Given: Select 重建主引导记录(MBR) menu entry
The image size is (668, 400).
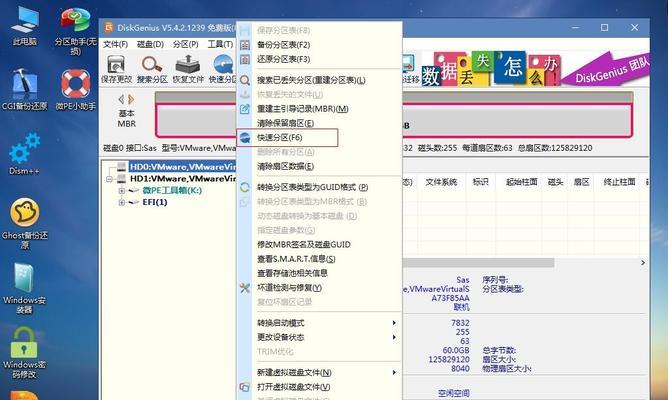Looking at the screenshot, I should coord(319,109).
